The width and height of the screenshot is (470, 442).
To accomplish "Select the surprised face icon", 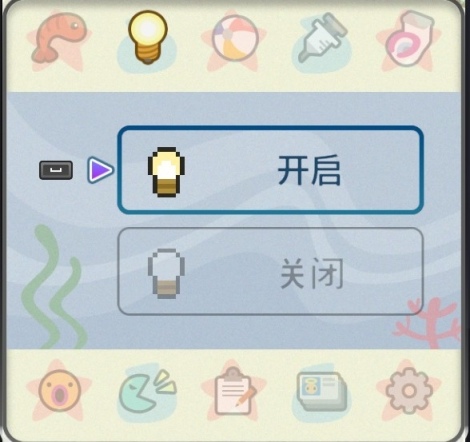I will tap(59, 390).
